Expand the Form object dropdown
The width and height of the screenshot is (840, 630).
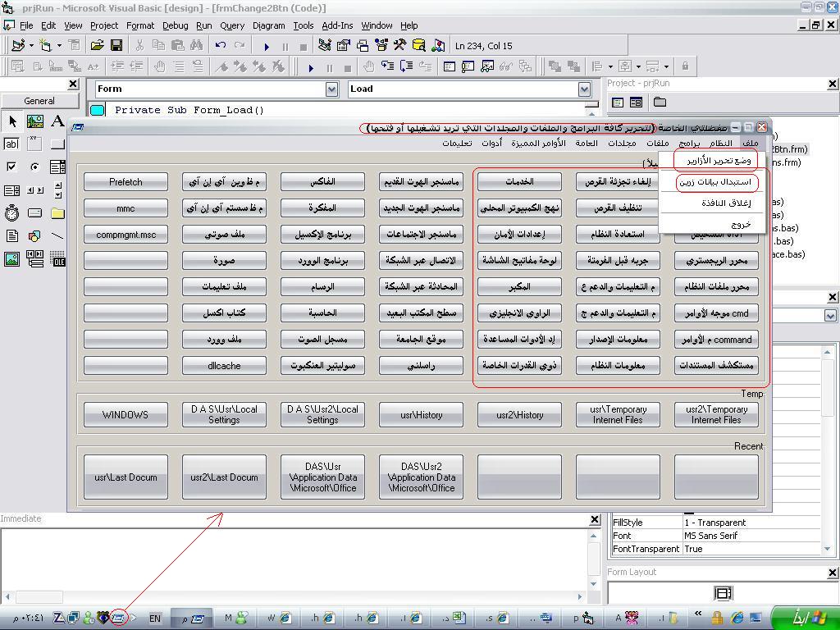click(x=332, y=89)
